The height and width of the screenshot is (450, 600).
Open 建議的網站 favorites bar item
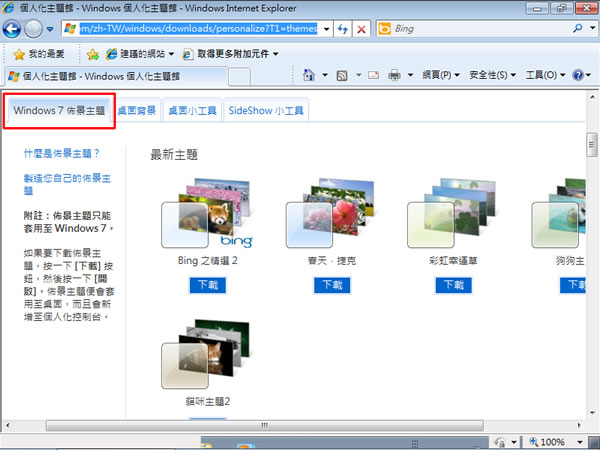(x=140, y=54)
